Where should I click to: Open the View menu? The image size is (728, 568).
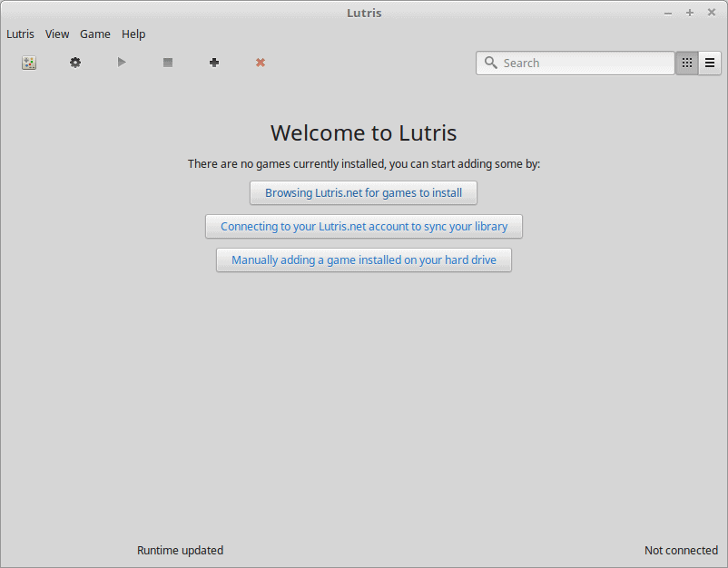point(57,34)
